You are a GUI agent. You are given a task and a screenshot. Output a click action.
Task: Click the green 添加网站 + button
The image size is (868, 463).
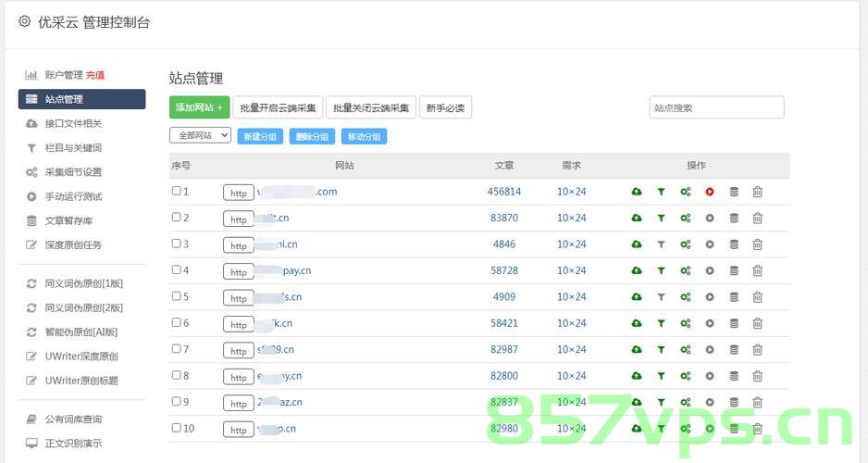click(x=199, y=107)
